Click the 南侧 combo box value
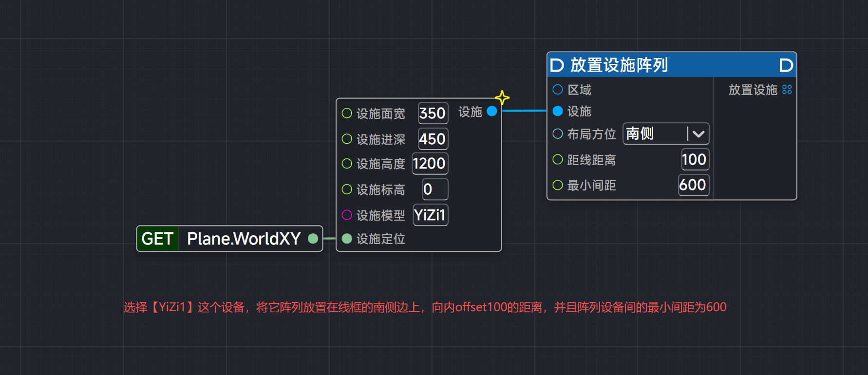Viewport: 868px width, 375px height. 654,134
